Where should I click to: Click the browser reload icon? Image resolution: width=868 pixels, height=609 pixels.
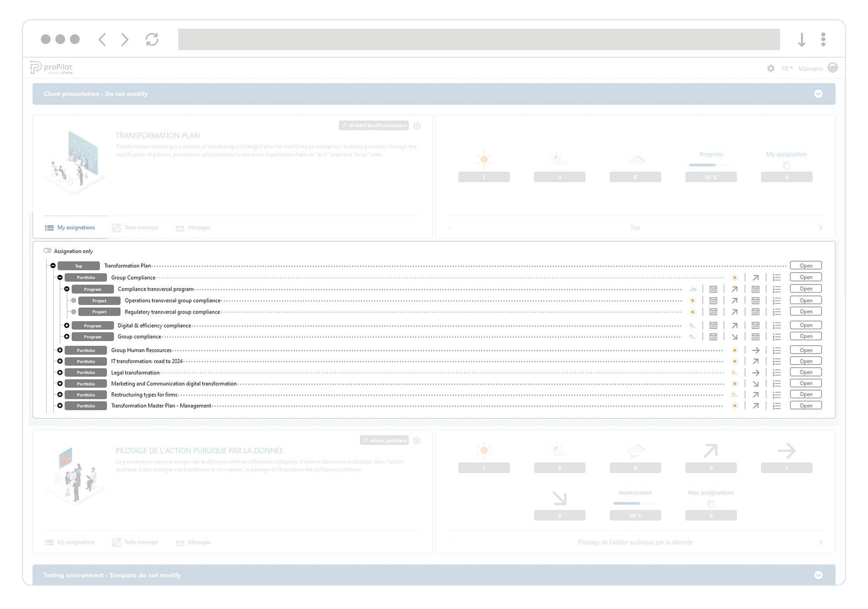[x=152, y=40]
